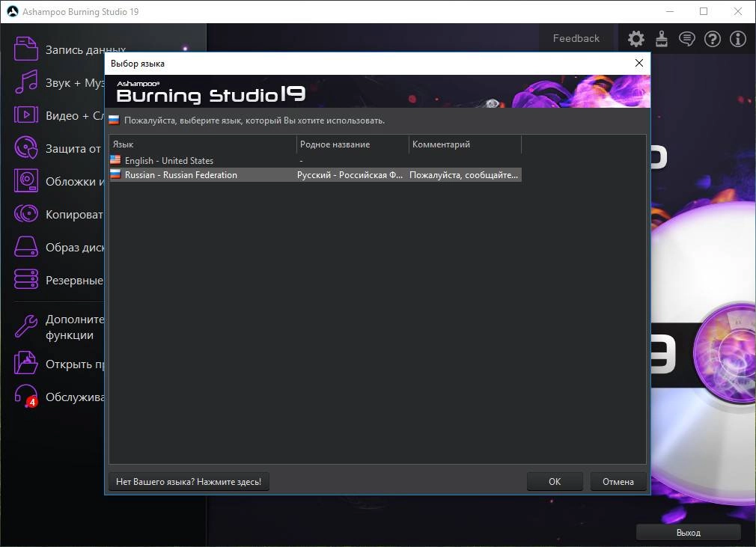The width and height of the screenshot is (756, 547).
Task: Open the Запись данных menu entry
Action: click(85, 49)
